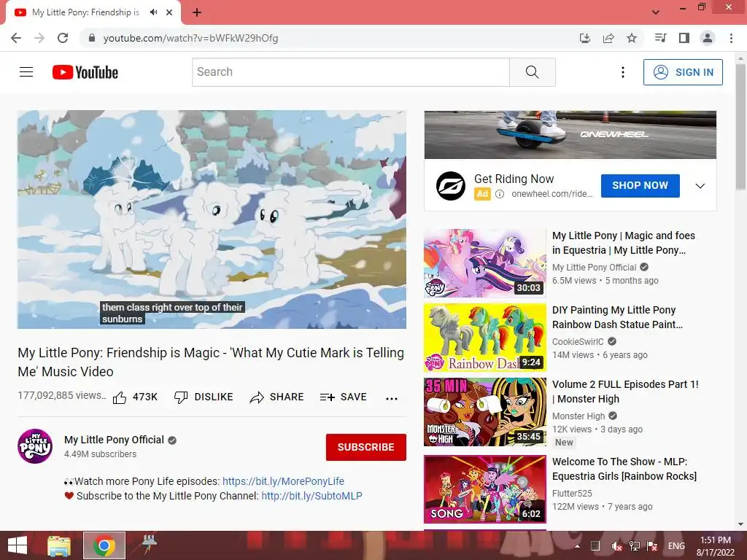747x560 pixels.
Task: Open more actions ellipsis under video
Action: (392, 398)
